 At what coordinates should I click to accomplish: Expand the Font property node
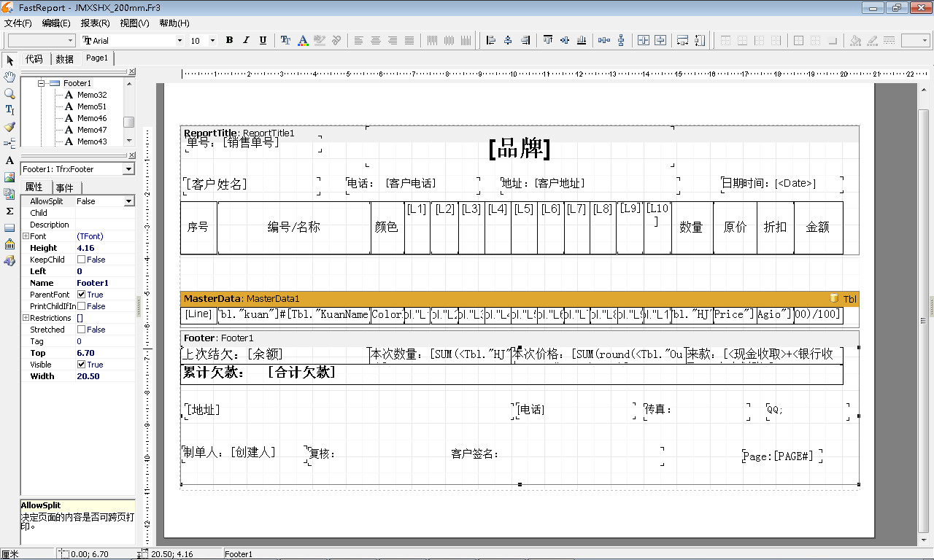26,236
